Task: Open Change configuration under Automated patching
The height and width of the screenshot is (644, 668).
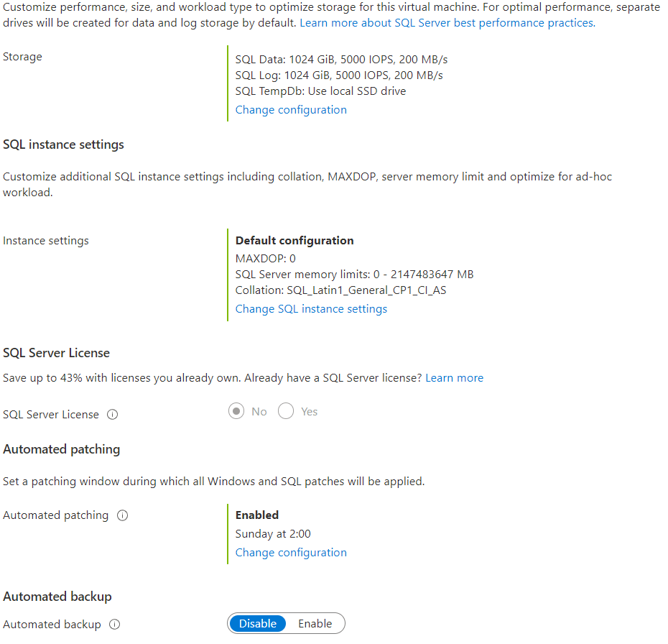Action: pos(291,553)
